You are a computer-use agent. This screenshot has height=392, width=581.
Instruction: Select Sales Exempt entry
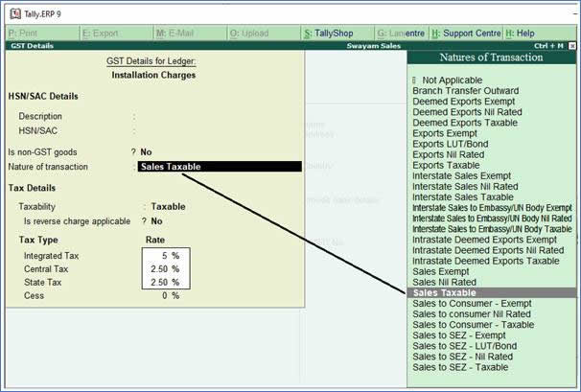coord(441,271)
